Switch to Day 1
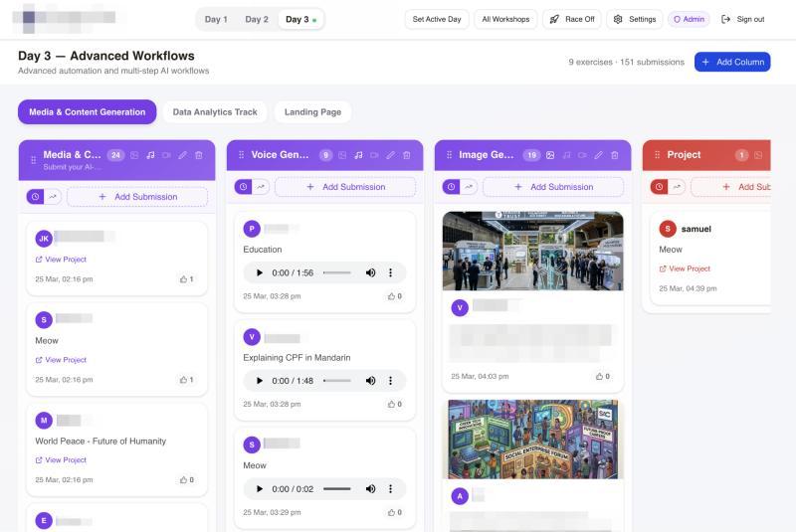796x532 pixels. [216, 19]
